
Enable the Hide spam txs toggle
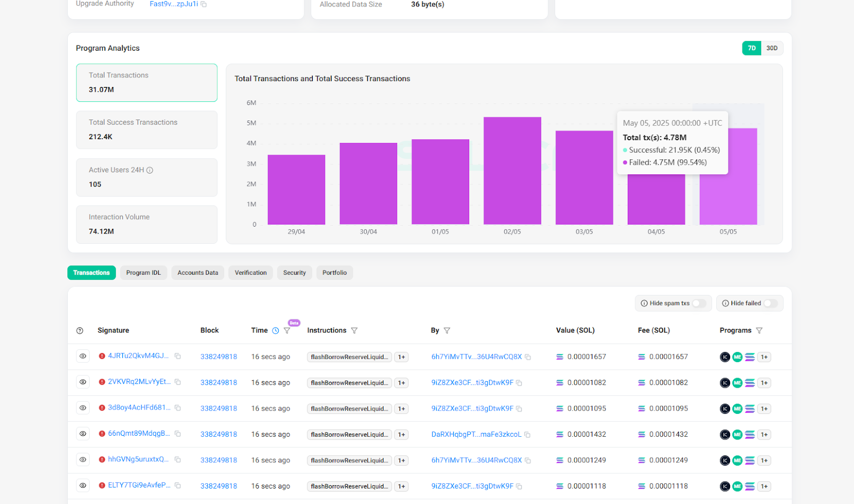[699, 303]
